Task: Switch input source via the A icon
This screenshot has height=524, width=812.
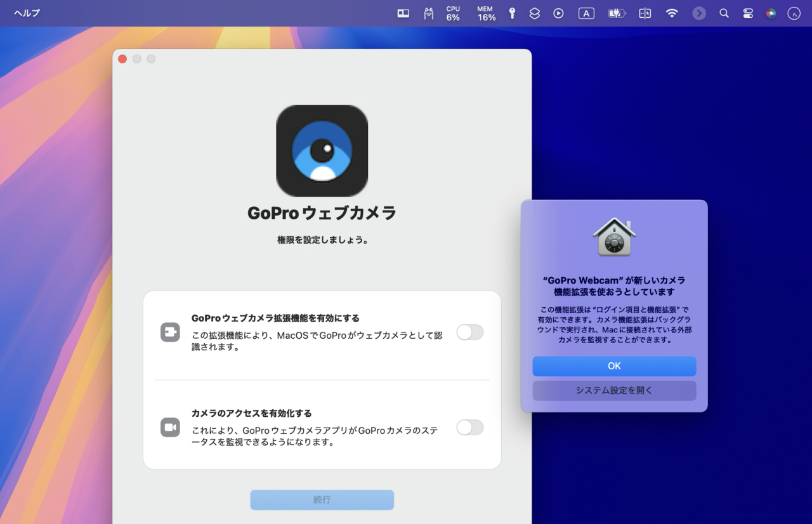Action: (586, 13)
